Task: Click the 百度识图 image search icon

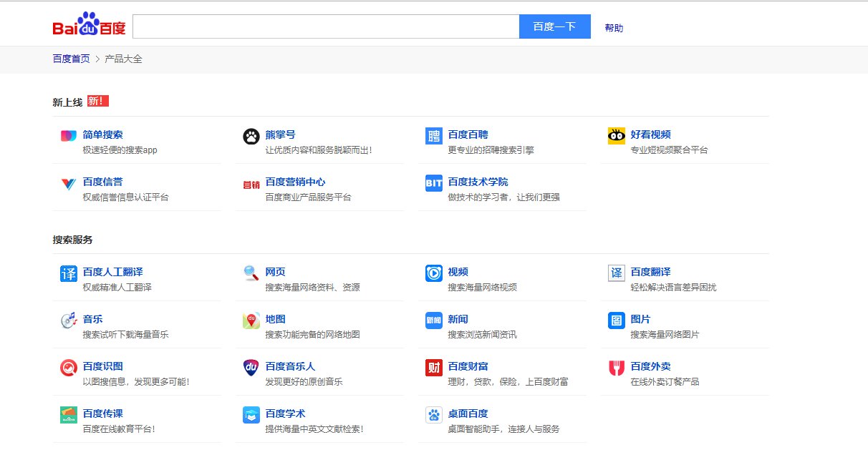Action: pos(69,366)
